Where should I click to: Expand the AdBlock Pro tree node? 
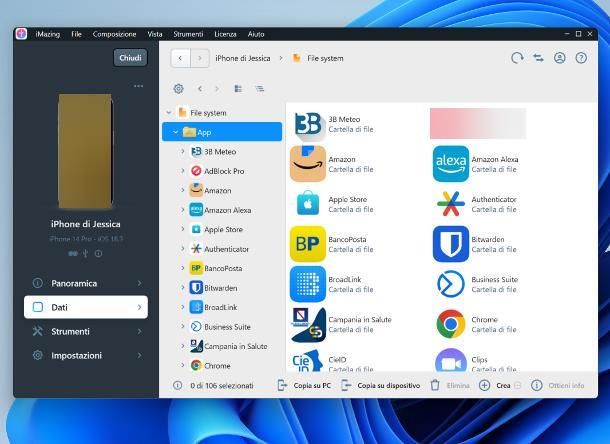pos(182,171)
